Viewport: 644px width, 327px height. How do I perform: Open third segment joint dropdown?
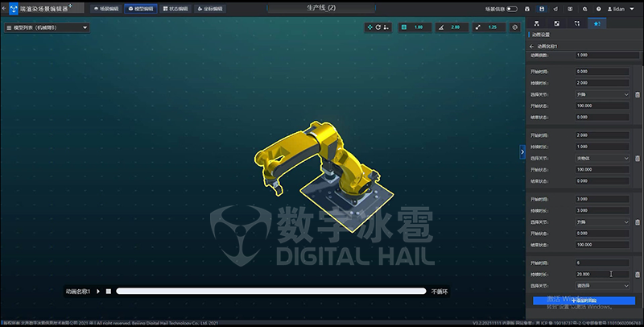tap(601, 222)
